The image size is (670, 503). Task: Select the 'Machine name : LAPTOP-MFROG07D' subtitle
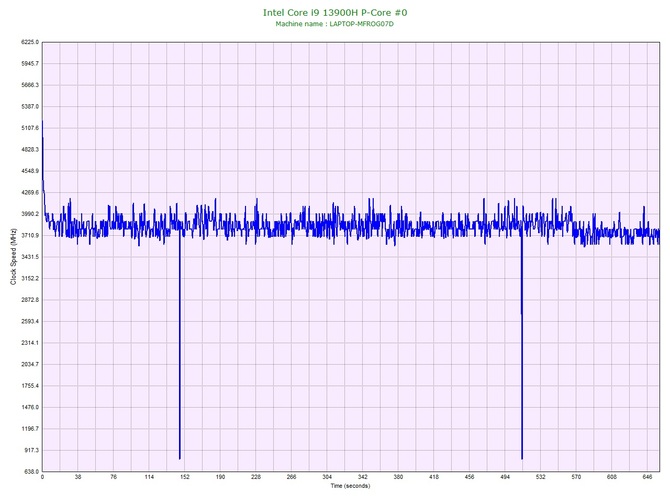click(335, 24)
